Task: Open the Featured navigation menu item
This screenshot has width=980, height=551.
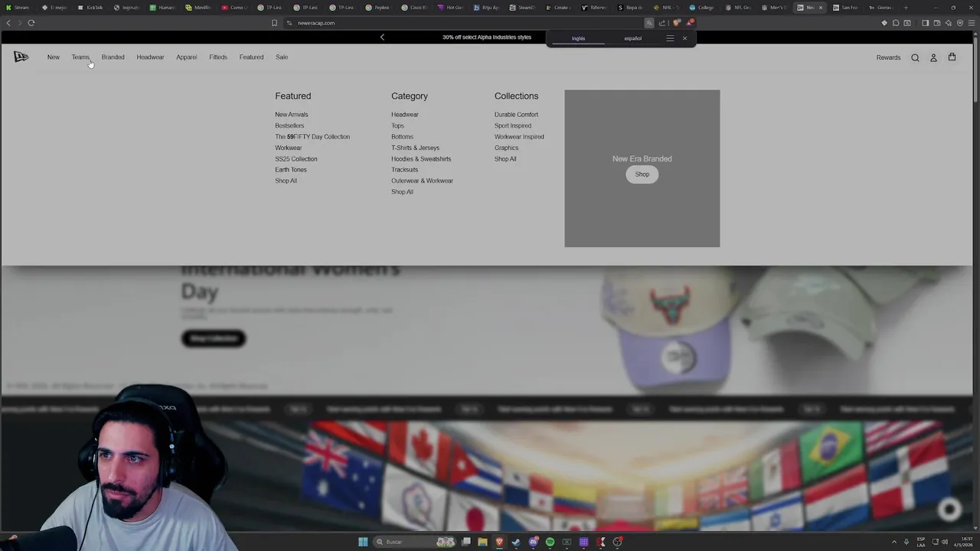Action: (251, 57)
